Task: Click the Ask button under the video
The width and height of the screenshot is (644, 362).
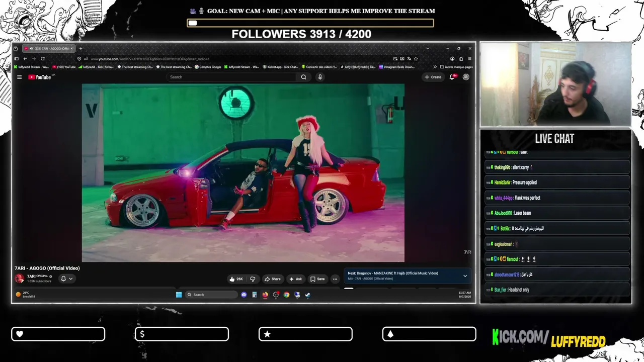Action: click(x=296, y=279)
